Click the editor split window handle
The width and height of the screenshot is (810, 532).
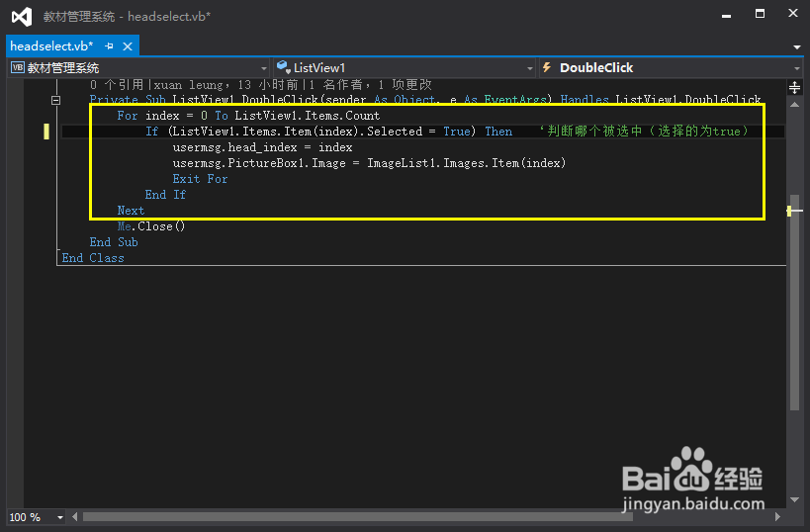[x=794, y=87]
